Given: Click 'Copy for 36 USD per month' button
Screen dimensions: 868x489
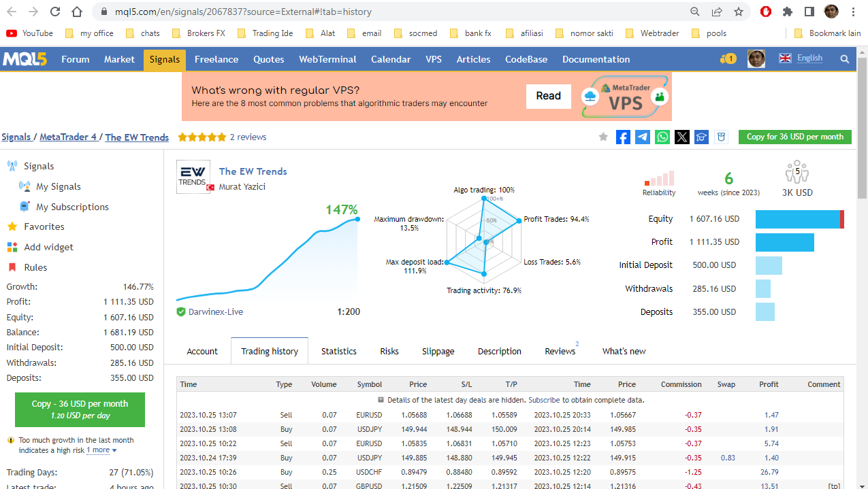Looking at the screenshot, I should click(795, 137).
